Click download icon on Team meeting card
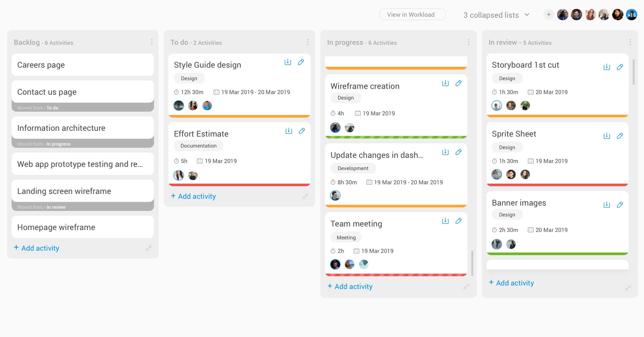The image size is (644, 337). click(x=445, y=221)
